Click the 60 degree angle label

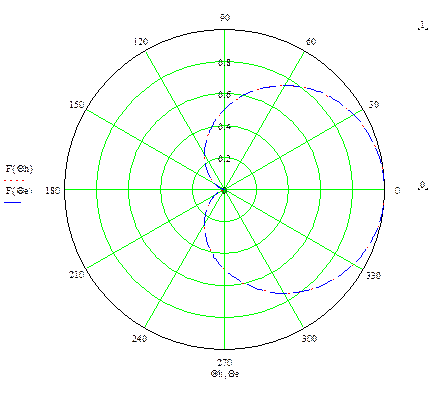coord(311,41)
